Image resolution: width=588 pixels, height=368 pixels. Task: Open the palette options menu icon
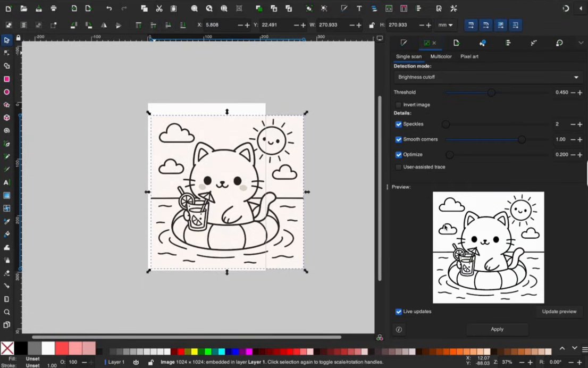585,349
